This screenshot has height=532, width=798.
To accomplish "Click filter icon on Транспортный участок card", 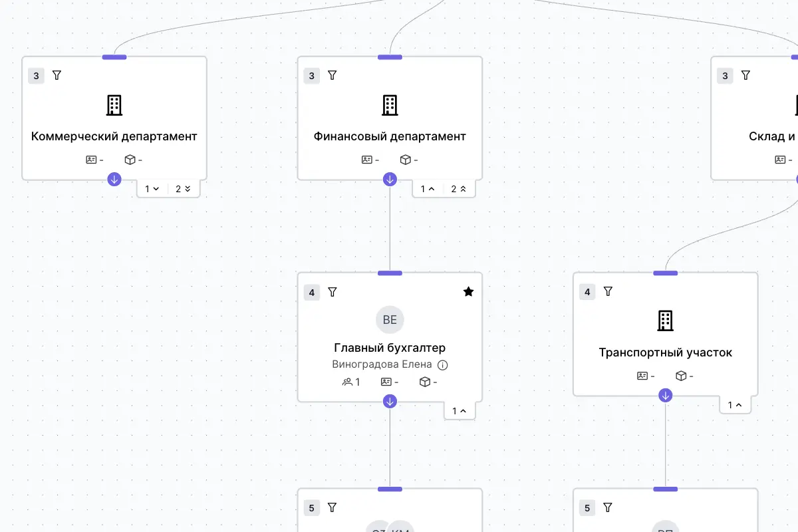I will 608,291.
